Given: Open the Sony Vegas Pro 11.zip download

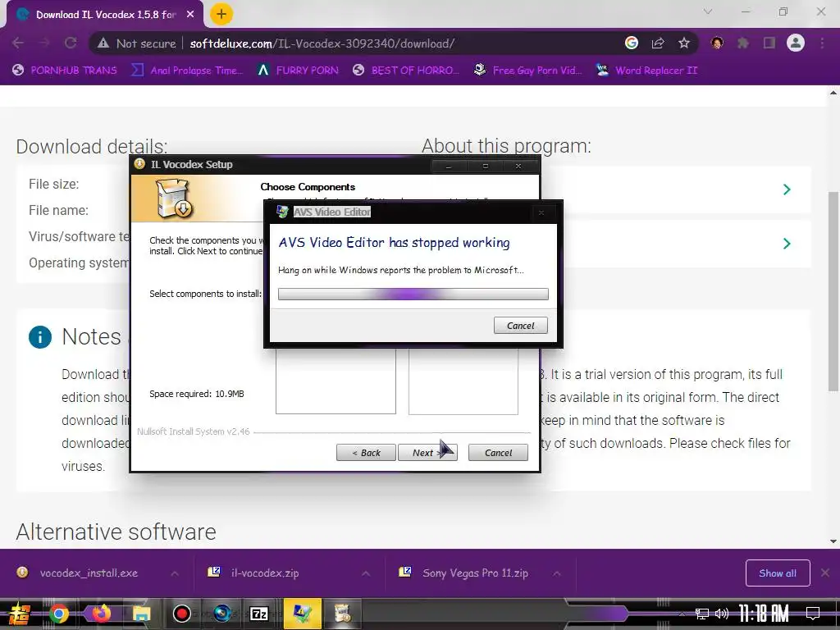Looking at the screenshot, I should [475, 573].
